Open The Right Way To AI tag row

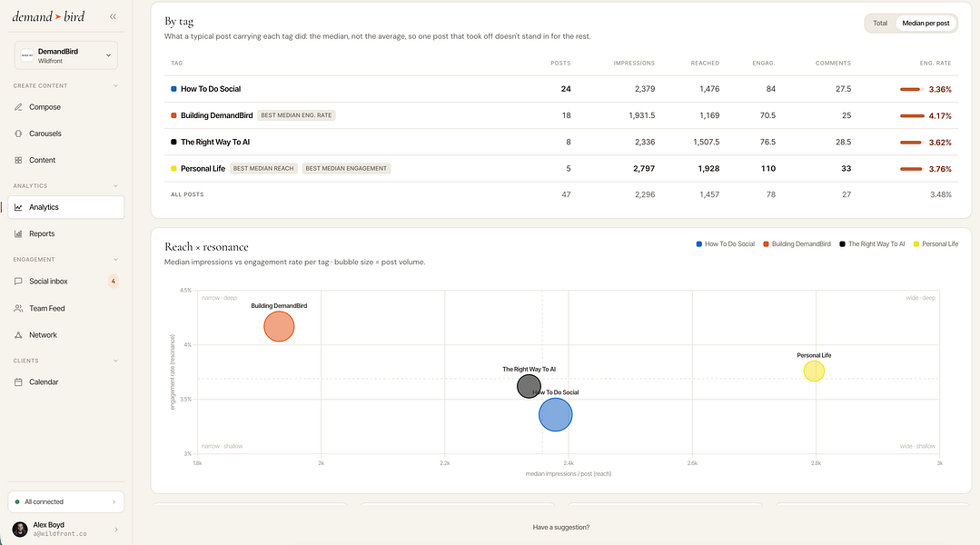(x=560, y=142)
